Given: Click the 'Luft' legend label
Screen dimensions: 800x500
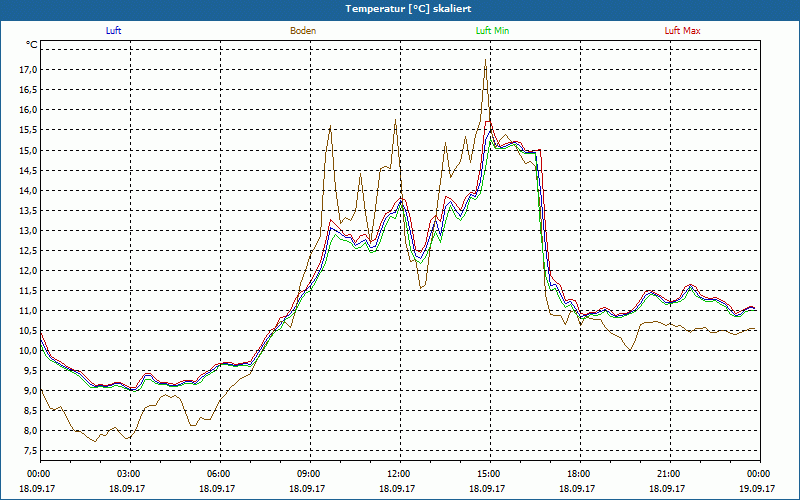Looking at the screenshot, I should pos(113,31).
